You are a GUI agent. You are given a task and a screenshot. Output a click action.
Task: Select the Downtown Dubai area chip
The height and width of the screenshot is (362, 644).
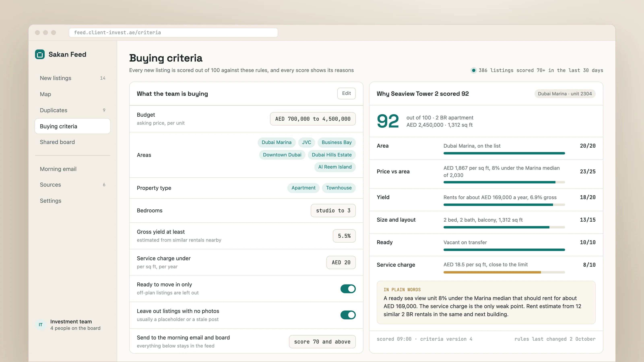[282, 155]
